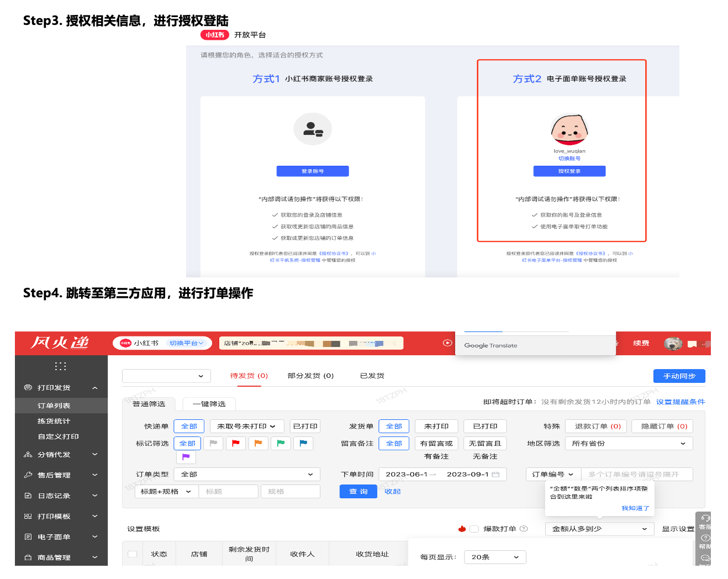Switch to 部分发货 (0) tab
Image resolution: width=728 pixels, height=579 pixels.
tap(310, 376)
